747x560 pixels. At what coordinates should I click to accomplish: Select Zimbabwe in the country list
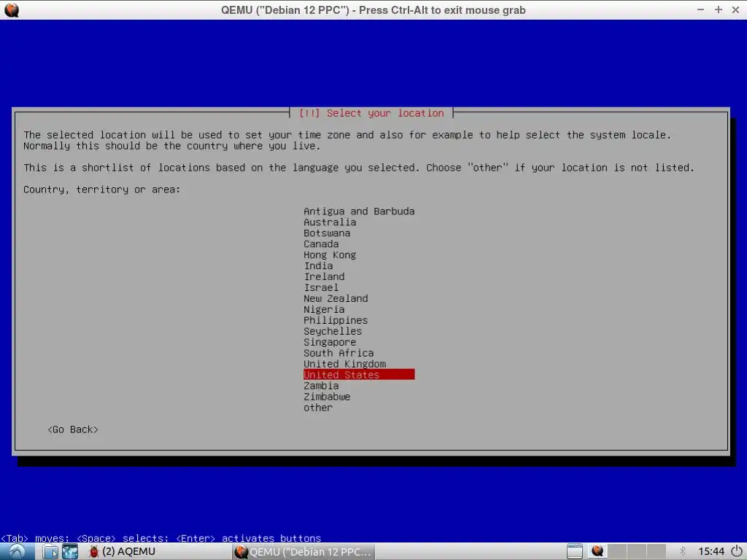[x=327, y=397]
